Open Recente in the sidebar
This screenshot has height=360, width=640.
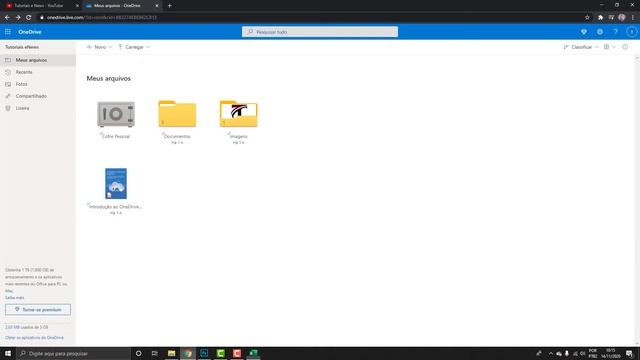[x=38, y=72]
